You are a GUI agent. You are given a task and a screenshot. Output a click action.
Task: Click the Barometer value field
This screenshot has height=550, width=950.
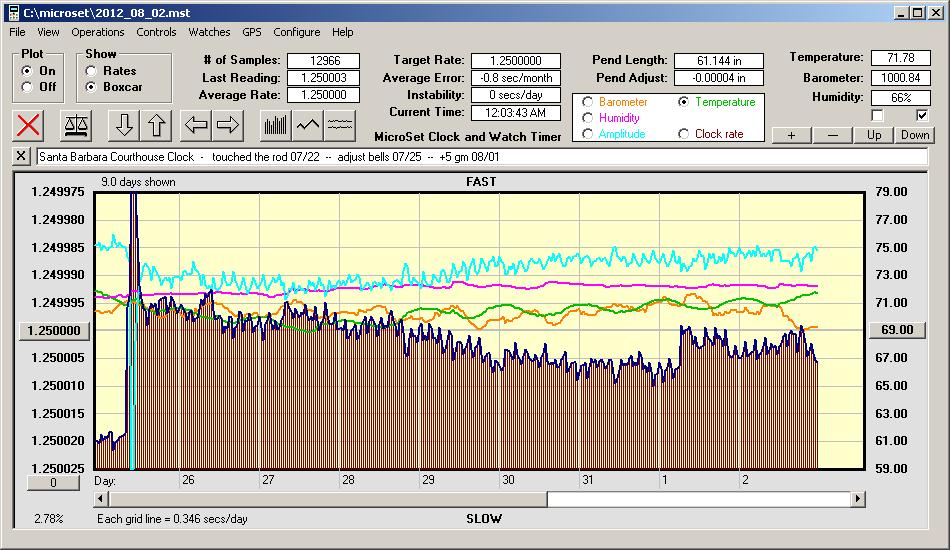click(900, 78)
